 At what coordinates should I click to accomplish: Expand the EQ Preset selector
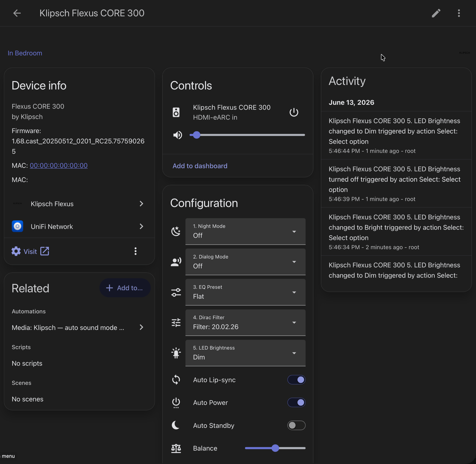click(245, 292)
